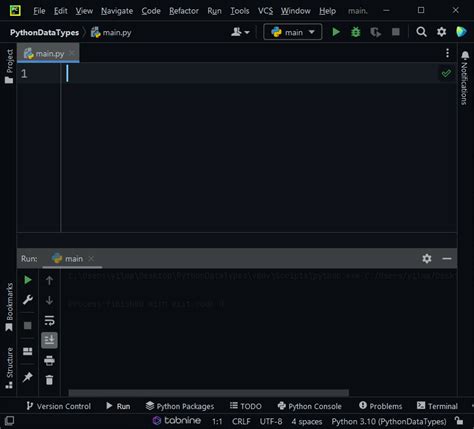474x429 pixels.
Task: Open the Tools menu
Action: point(240,11)
